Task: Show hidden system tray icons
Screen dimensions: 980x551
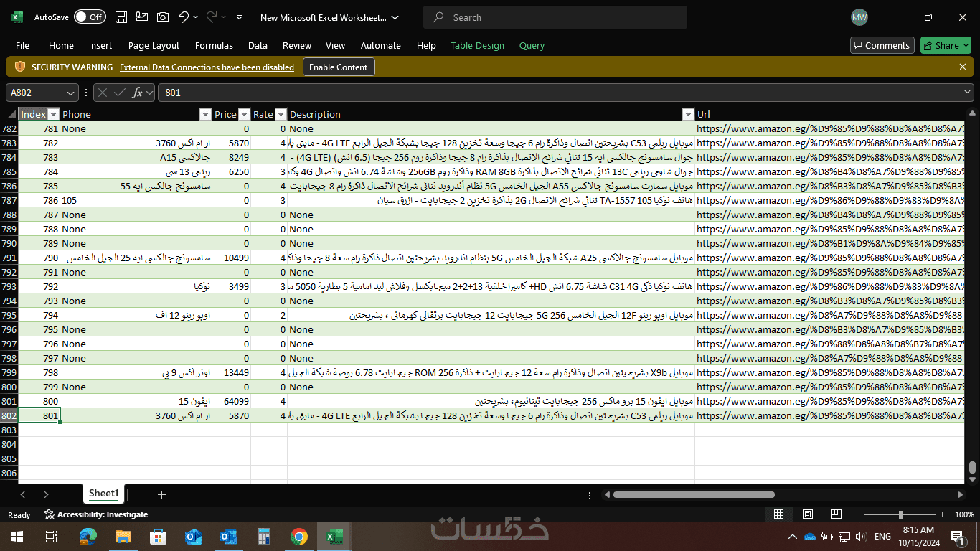Action: coord(793,537)
